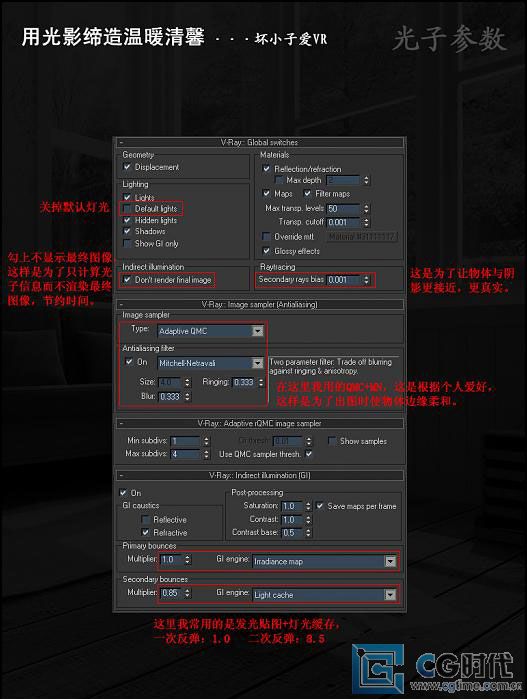Enable the Override mtl checkbox
Image resolution: width=527 pixels, height=699 pixels.
[x=266, y=237]
